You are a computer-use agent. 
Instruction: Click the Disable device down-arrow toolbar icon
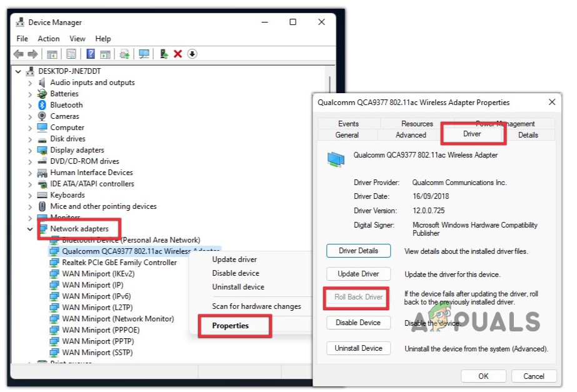pos(192,54)
